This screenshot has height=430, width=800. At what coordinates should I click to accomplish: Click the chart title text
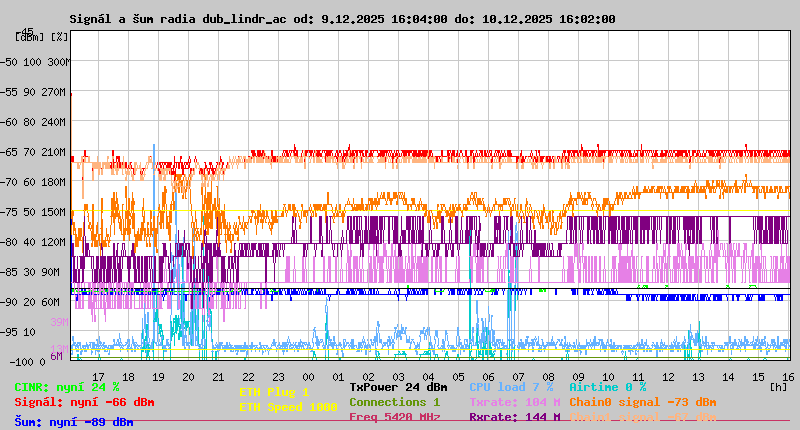click(342, 19)
